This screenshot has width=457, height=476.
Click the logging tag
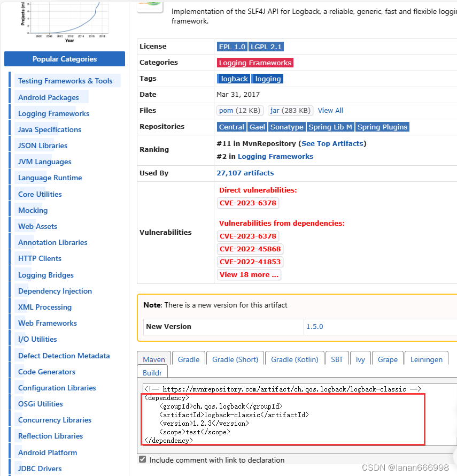(x=268, y=79)
